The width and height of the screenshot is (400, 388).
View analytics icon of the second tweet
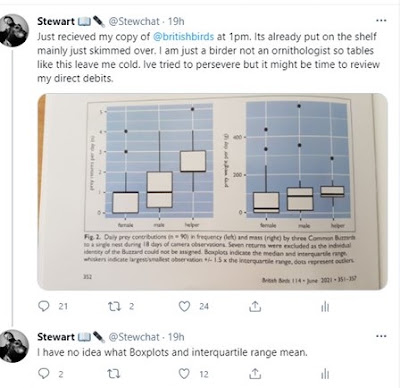[x=325, y=374]
